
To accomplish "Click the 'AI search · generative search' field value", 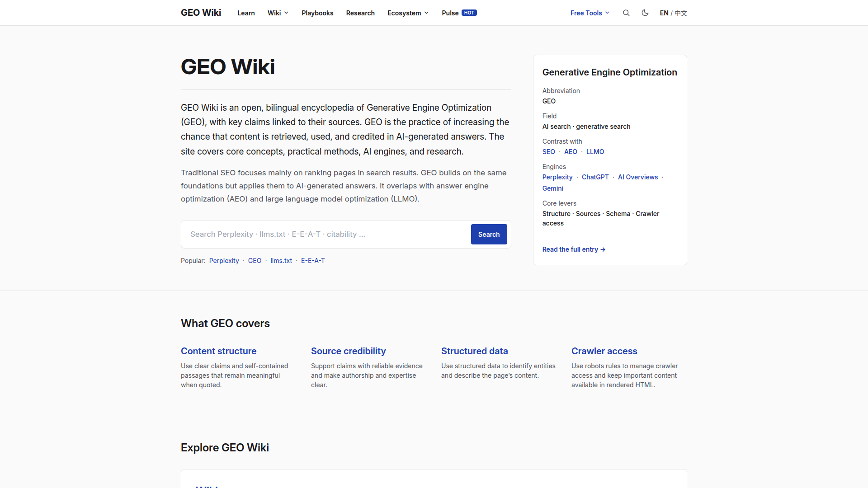I will [586, 127].
